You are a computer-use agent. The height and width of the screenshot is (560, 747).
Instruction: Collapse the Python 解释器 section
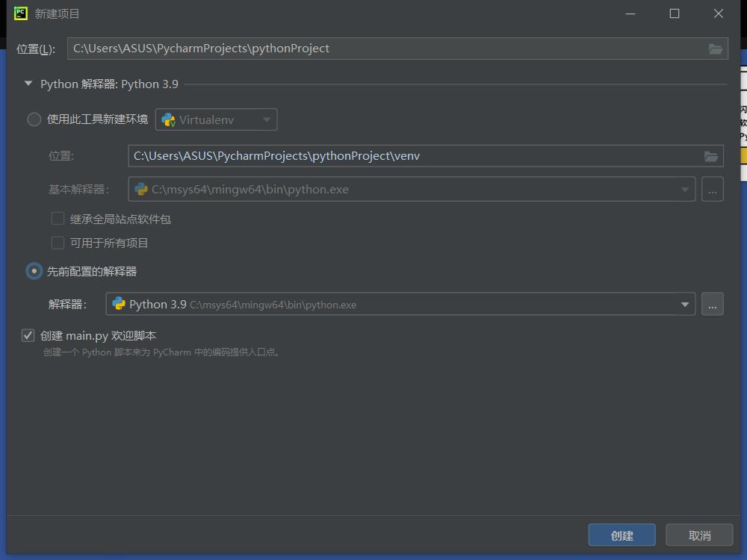coord(28,84)
